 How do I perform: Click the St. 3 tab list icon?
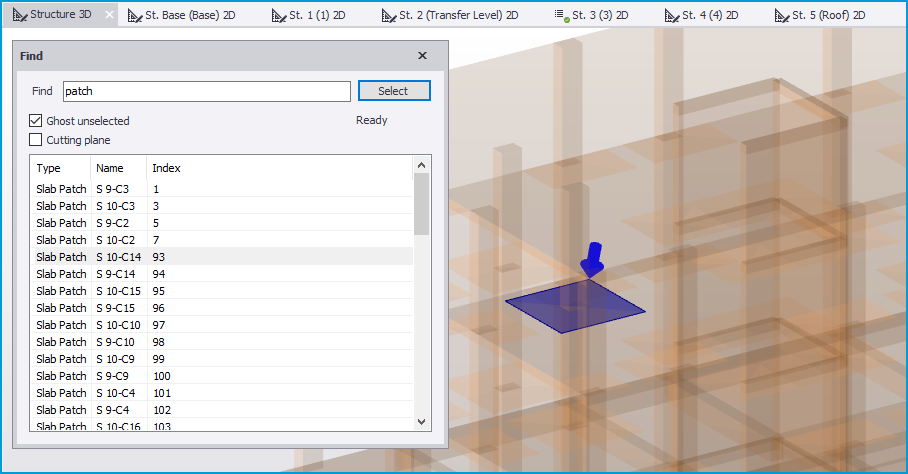click(561, 16)
